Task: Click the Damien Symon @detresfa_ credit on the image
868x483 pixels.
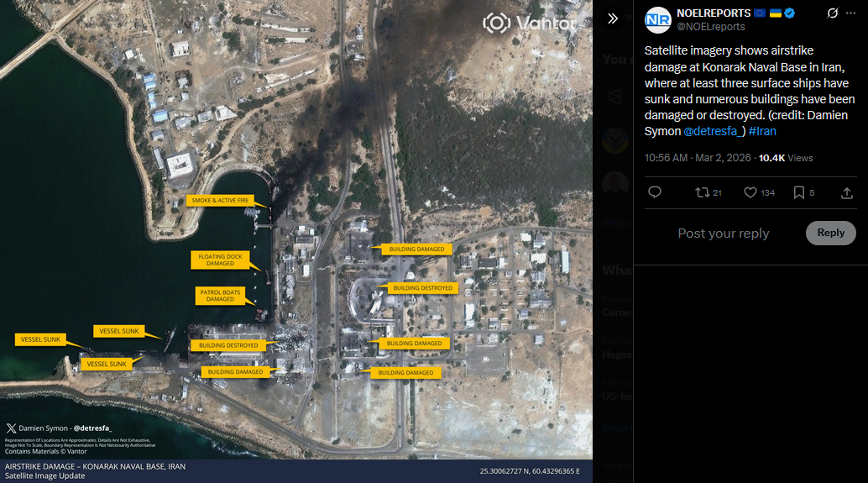Action: coord(59,428)
